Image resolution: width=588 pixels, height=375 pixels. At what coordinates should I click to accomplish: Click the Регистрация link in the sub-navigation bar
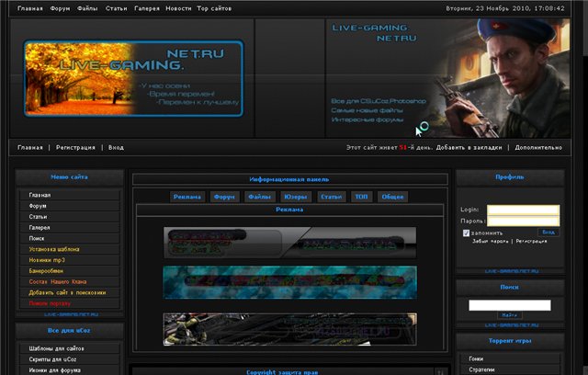click(x=75, y=147)
